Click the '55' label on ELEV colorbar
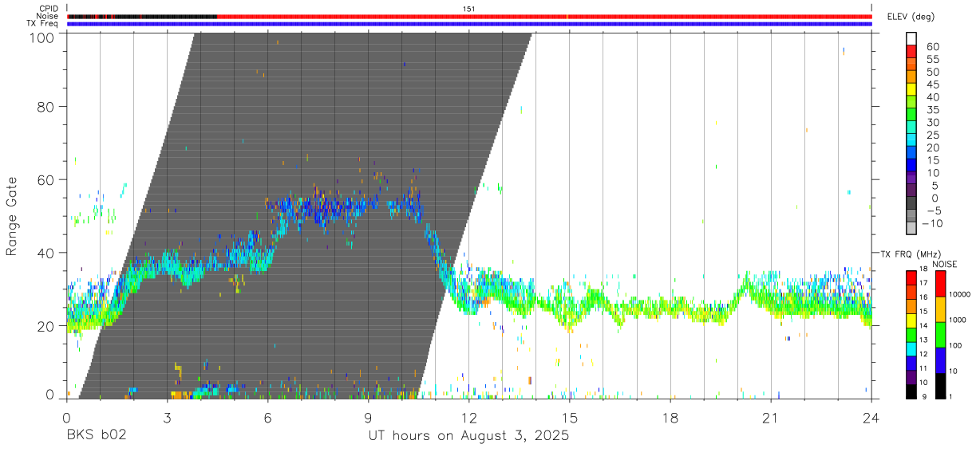The width and height of the screenshot is (980, 452). pos(932,59)
